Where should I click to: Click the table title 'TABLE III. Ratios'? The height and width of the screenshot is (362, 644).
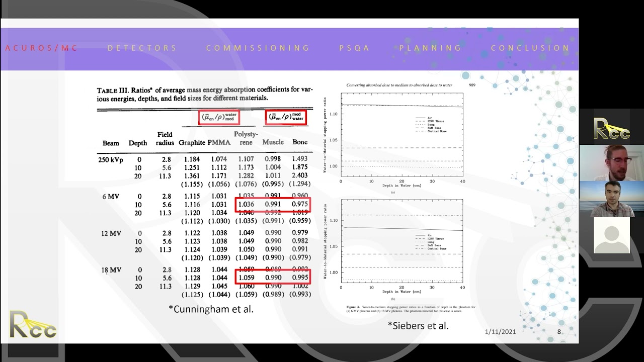pos(125,90)
